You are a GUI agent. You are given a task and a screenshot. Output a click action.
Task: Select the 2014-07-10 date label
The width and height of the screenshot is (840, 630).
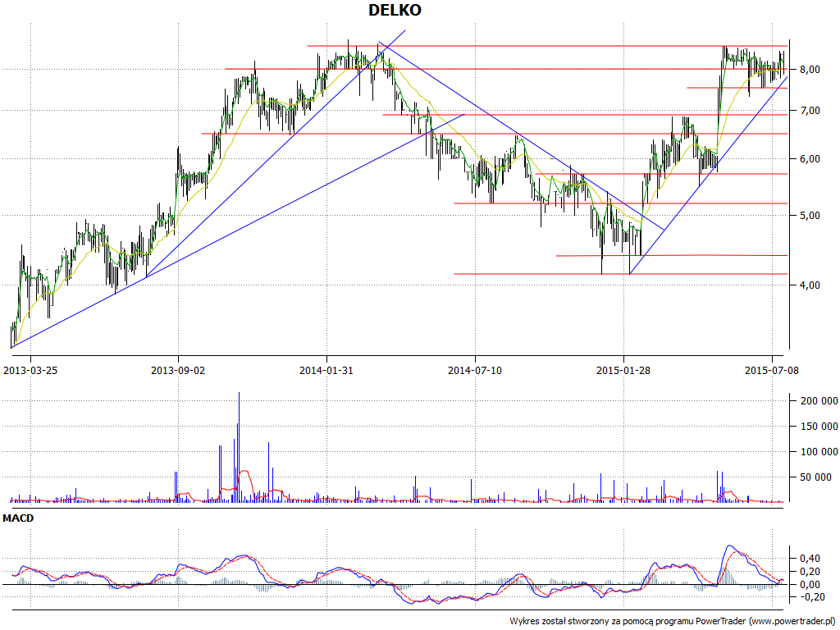pos(475,370)
